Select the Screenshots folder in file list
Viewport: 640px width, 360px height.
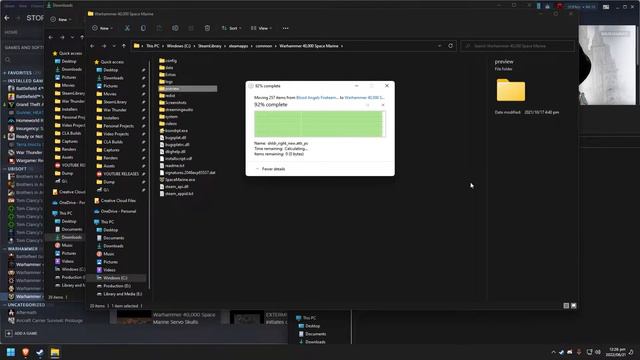(173, 102)
